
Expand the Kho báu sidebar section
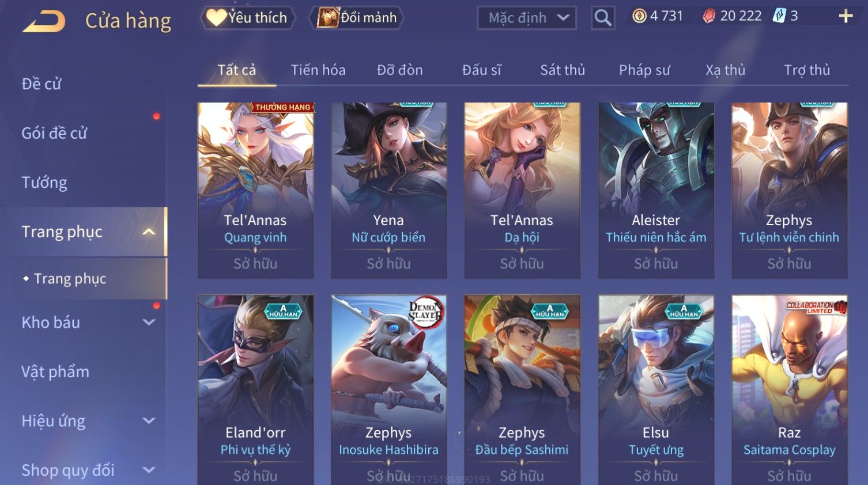click(x=149, y=323)
